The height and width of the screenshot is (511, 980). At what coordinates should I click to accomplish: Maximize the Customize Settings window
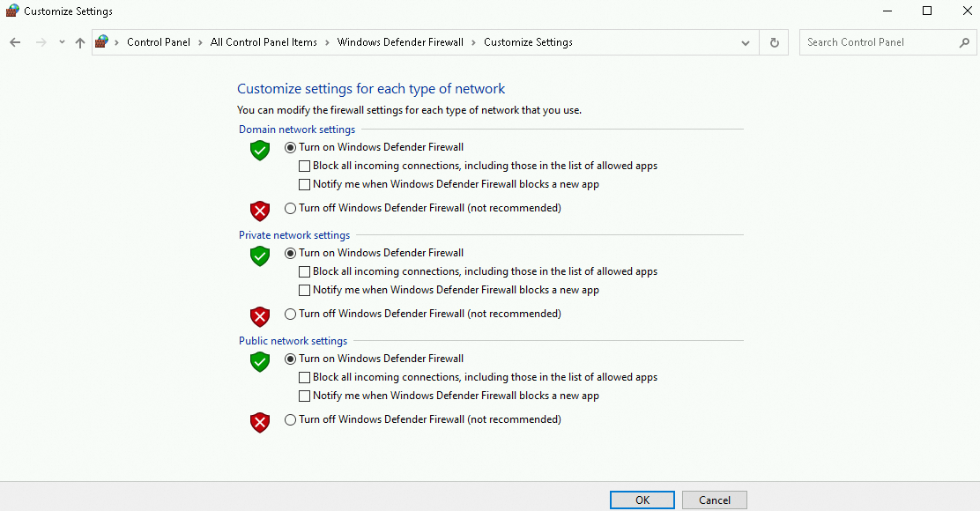click(927, 11)
